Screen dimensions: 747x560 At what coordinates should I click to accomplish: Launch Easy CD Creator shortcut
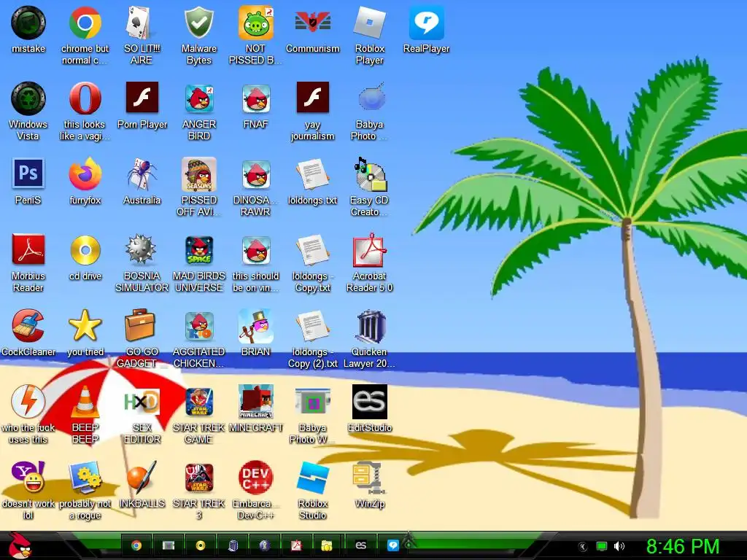(370, 174)
